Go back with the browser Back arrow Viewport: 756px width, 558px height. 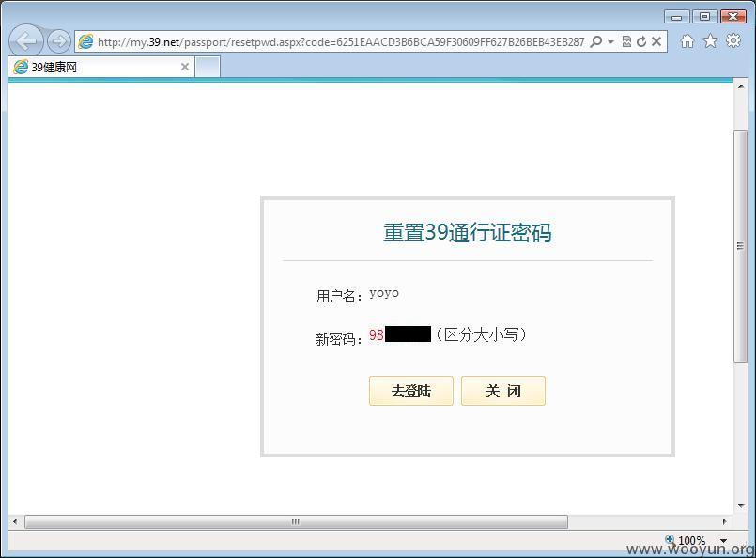[26, 41]
